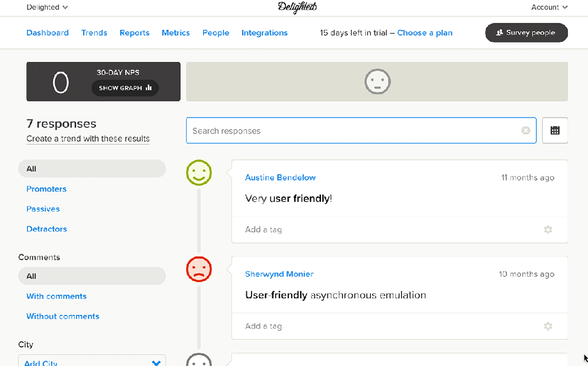Add a tag to Austine Bendelow's response
The image size is (588, 366).
264,229
